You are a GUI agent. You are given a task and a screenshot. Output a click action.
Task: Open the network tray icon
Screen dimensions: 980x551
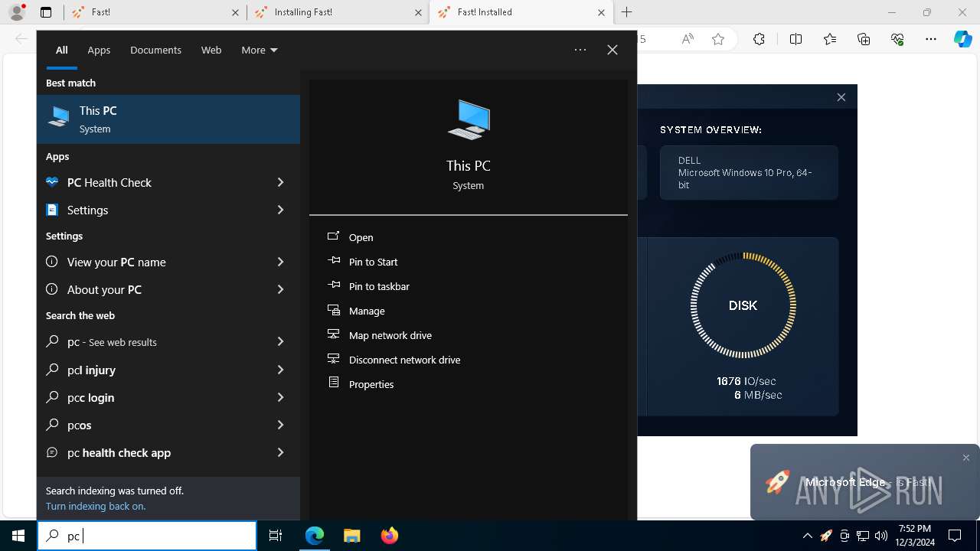[x=863, y=536]
